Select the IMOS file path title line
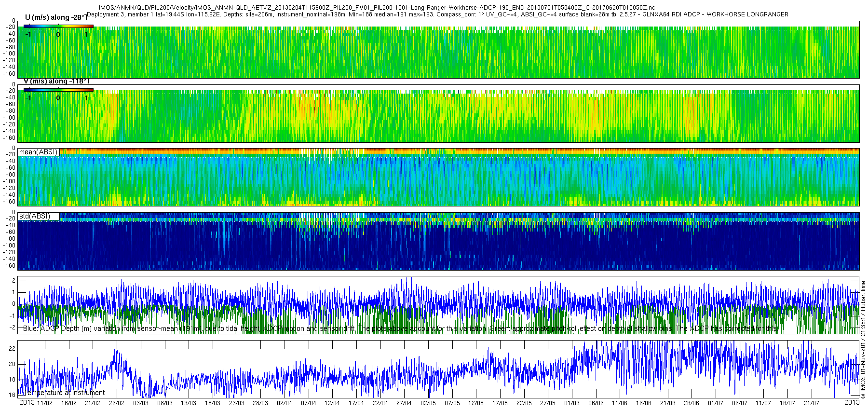868x410 pixels. [x=377, y=8]
